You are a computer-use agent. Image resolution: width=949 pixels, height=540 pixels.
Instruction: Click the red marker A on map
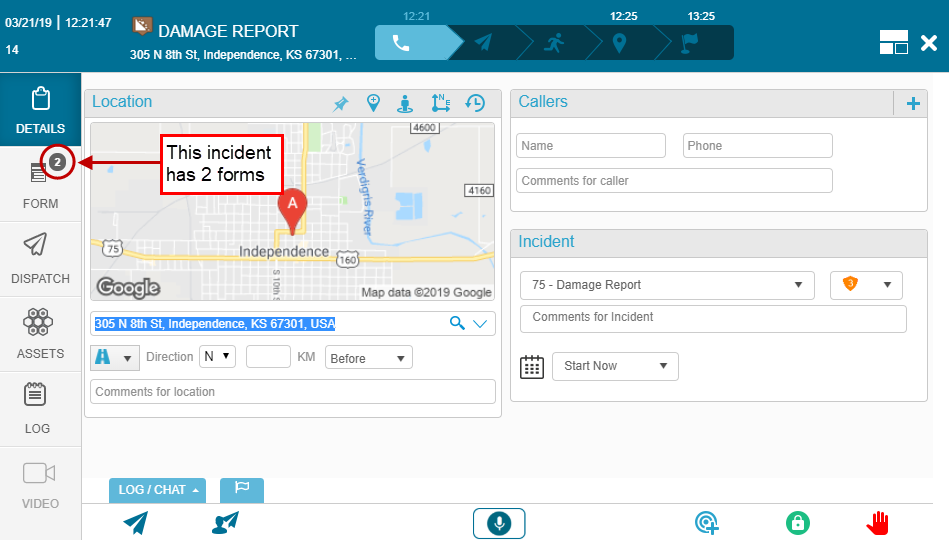(292, 213)
